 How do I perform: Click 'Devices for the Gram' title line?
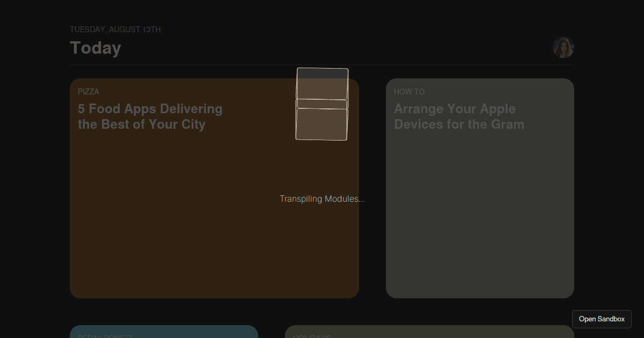coord(459,124)
